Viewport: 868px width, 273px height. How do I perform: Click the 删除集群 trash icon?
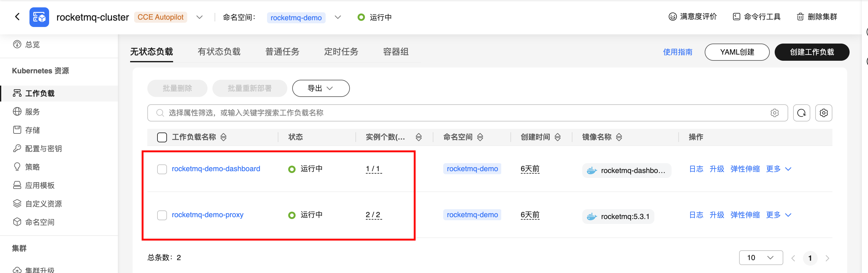800,17
